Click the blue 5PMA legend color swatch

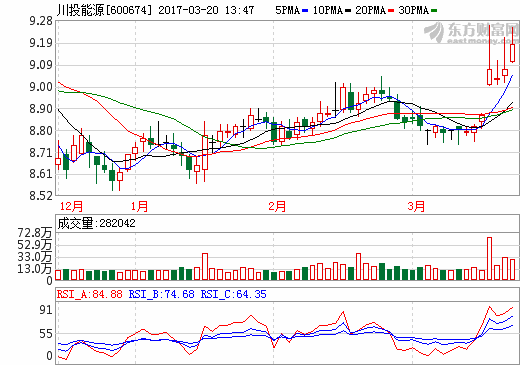[x=305, y=11]
